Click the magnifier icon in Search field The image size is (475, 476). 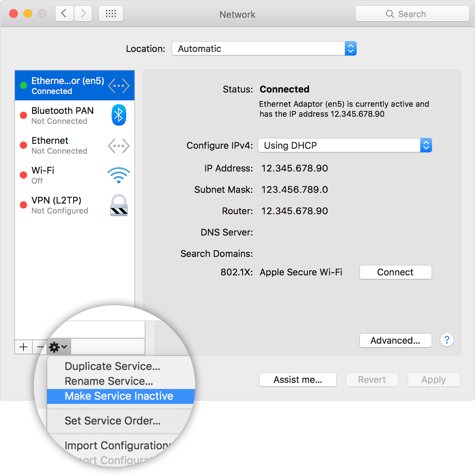click(390, 14)
